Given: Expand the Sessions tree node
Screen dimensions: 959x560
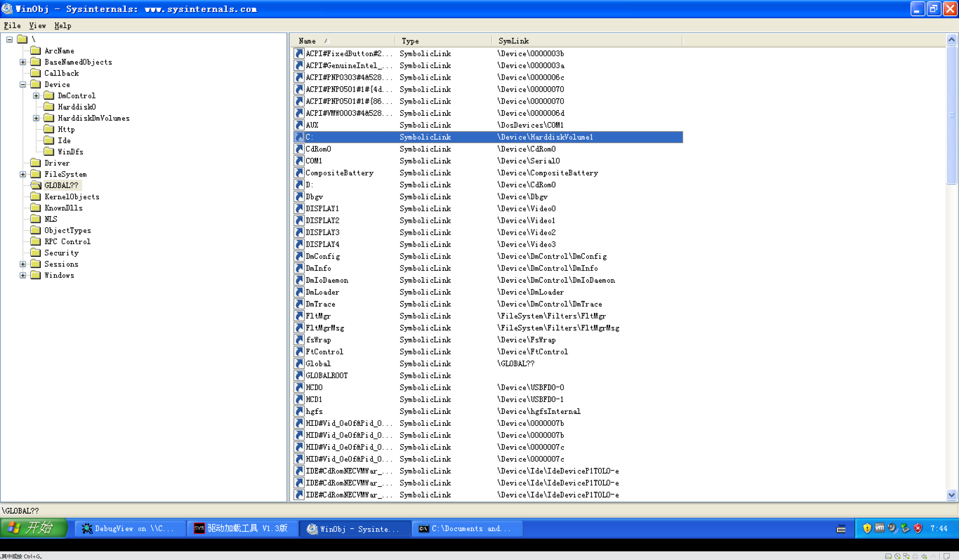Looking at the screenshot, I should 23,264.
